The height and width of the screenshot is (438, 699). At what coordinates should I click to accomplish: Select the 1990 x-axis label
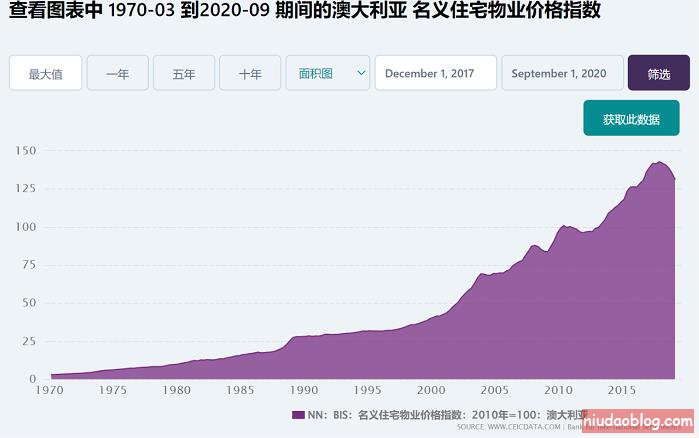point(304,390)
